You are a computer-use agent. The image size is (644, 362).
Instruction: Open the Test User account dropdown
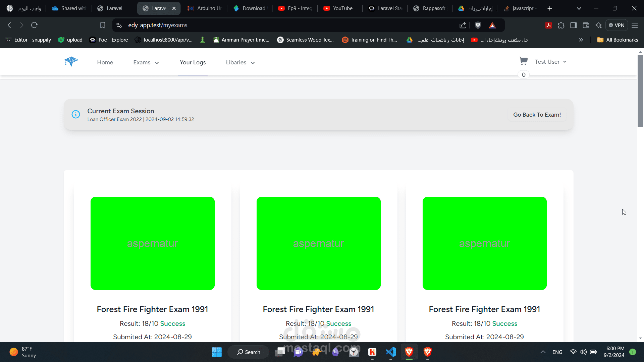click(550, 62)
